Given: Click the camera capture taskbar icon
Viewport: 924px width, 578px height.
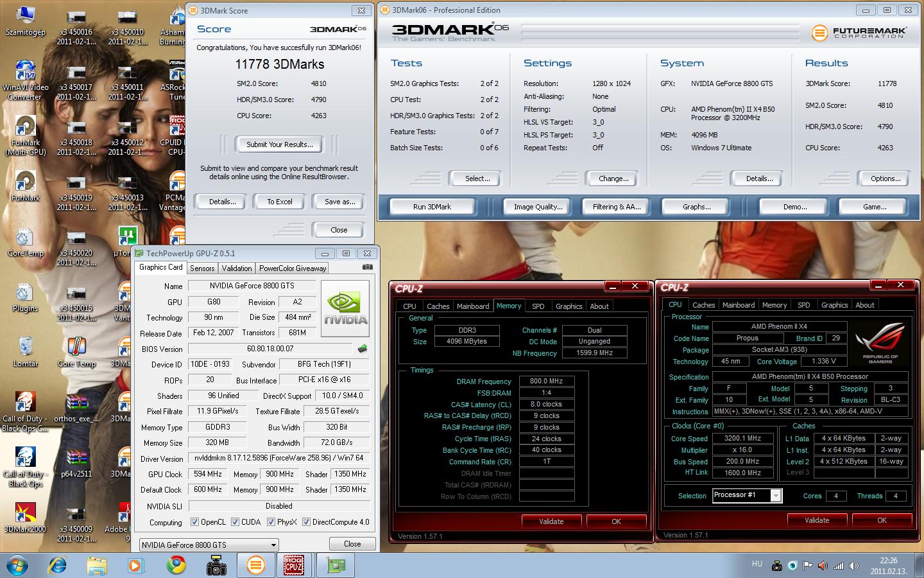Looking at the screenshot, I should (x=216, y=565).
